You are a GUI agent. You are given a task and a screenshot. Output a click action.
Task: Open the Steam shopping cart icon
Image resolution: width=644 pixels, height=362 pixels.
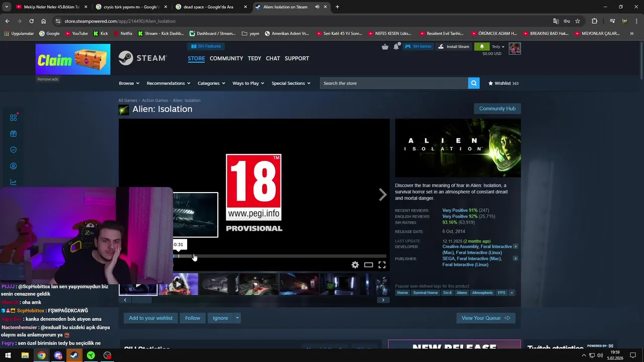coord(385,47)
